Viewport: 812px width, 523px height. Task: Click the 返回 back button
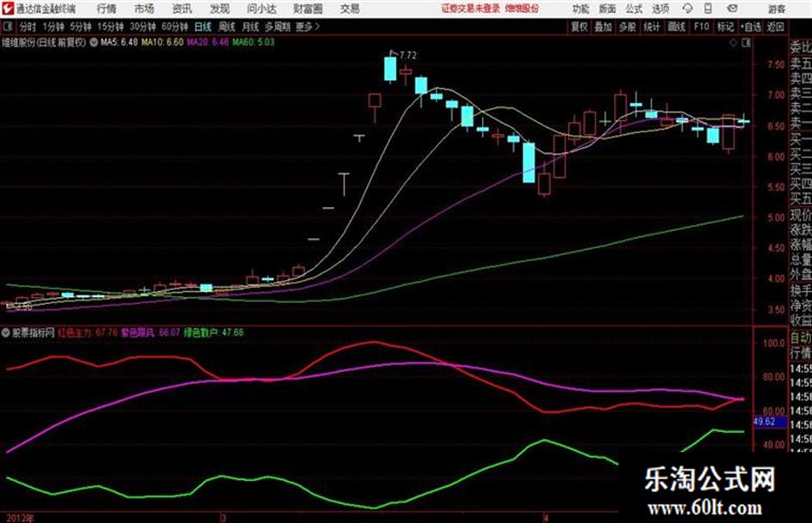775,27
